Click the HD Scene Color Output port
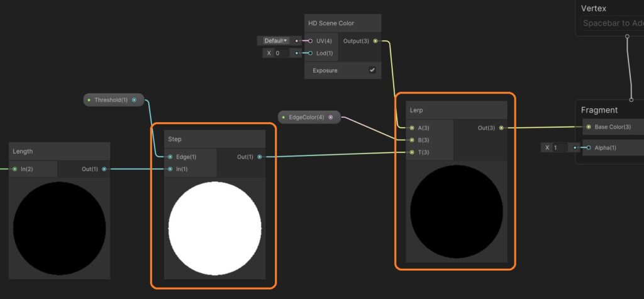Image resolution: width=644 pixels, height=299 pixels. (375, 41)
